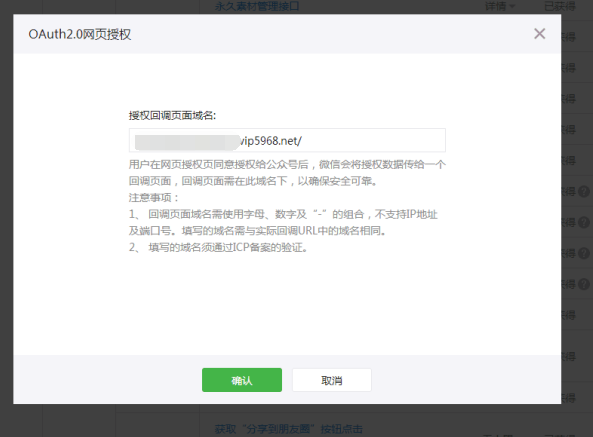Expand the 详情 dropdown in header
Screen dimensions: 593x437
tap(500, 6)
